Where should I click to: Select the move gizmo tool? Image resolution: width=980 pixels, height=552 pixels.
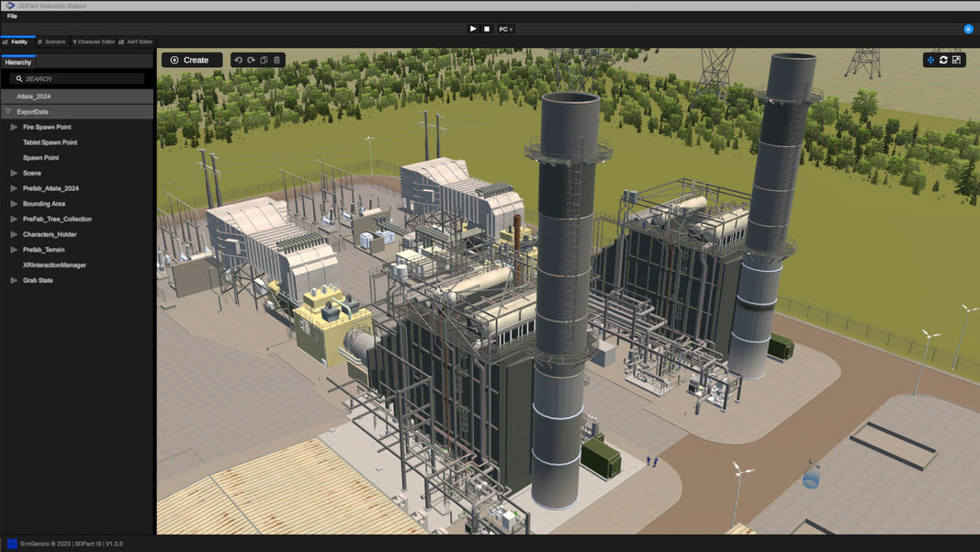coord(930,60)
